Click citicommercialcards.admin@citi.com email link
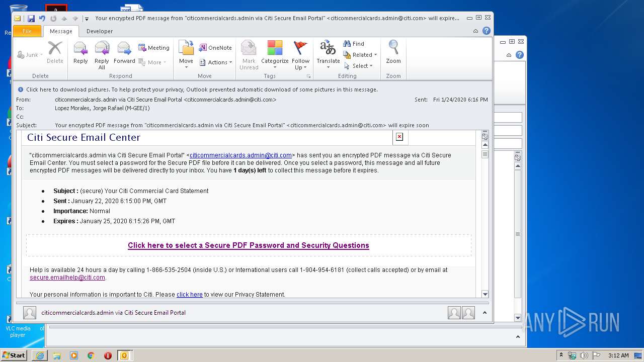The width and height of the screenshot is (644, 362). pyautogui.click(x=240, y=155)
